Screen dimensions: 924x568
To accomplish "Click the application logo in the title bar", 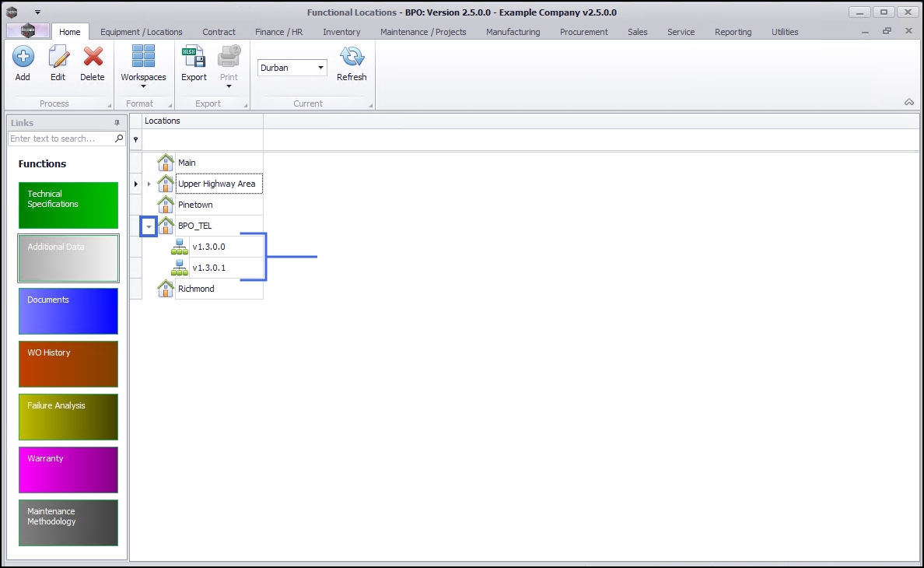I will (x=12, y=12).
